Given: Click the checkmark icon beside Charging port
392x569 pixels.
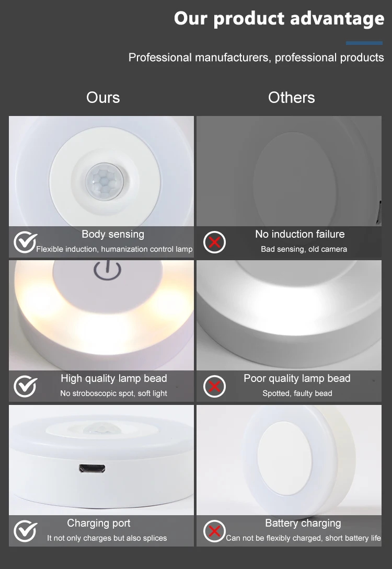Looking at the screenshot, I should pos(26,531).
